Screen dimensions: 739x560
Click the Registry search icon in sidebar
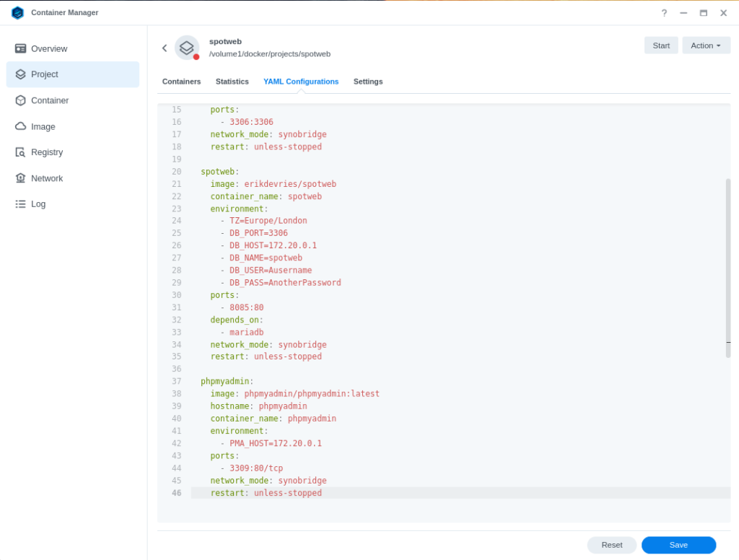(x=20, y=152)
